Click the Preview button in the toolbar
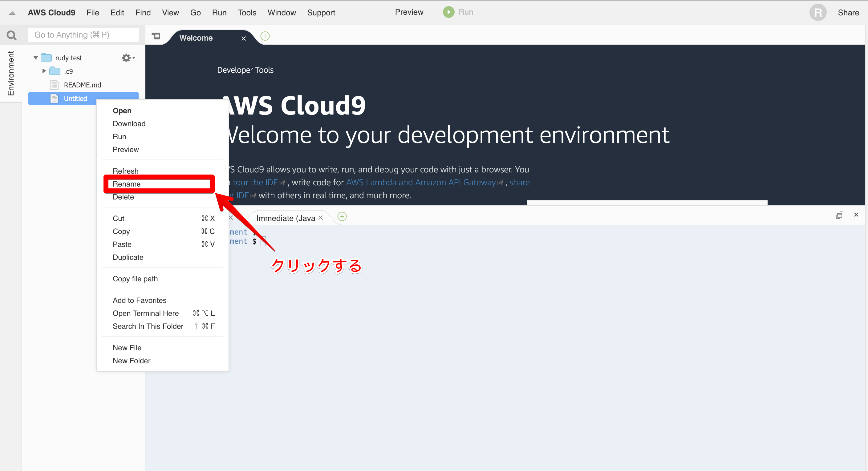 tap(409, 12)
